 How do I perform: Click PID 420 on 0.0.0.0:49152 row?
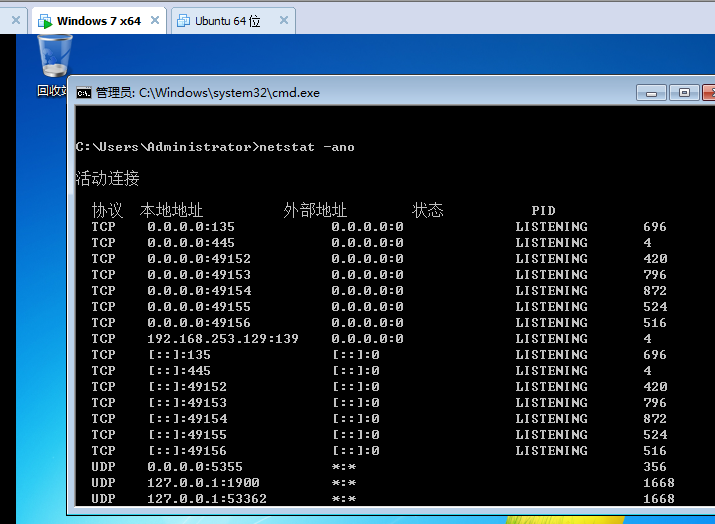(655, 259)
